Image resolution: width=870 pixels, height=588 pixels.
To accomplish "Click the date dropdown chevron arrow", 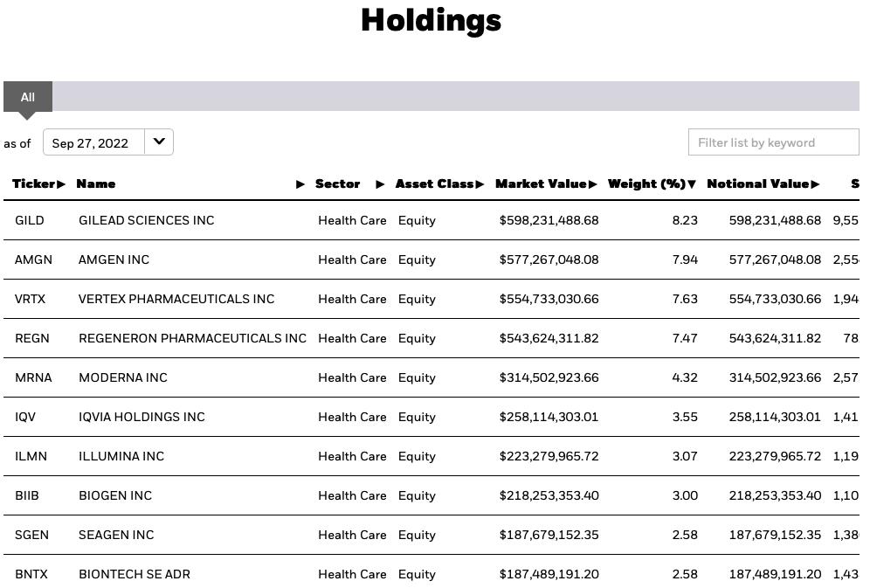I will click(159, 142).
